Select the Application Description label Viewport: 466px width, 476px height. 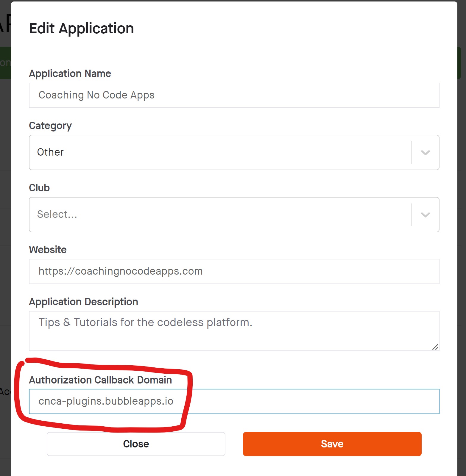[x=83, y=302]
